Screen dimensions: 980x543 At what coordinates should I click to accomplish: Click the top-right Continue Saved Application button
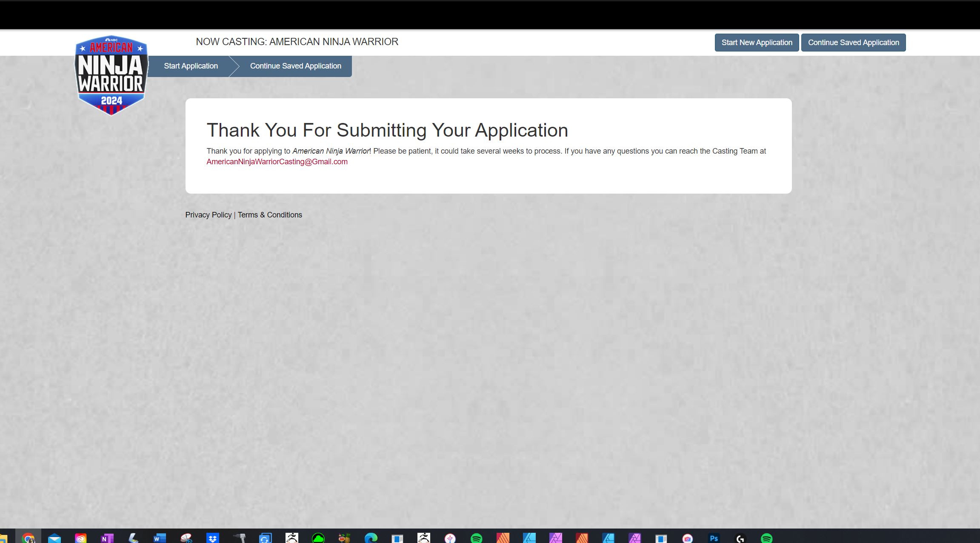853,43
